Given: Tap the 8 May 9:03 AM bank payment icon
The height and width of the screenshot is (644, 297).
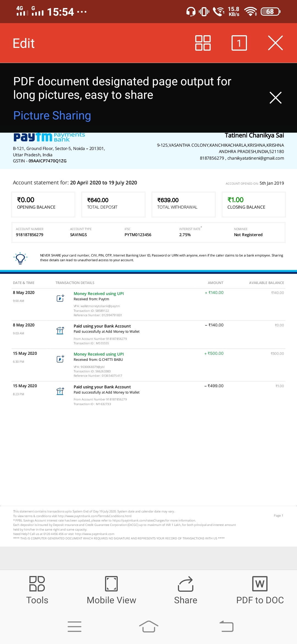Looking at the screenshot, I should [x=60, y=331].
